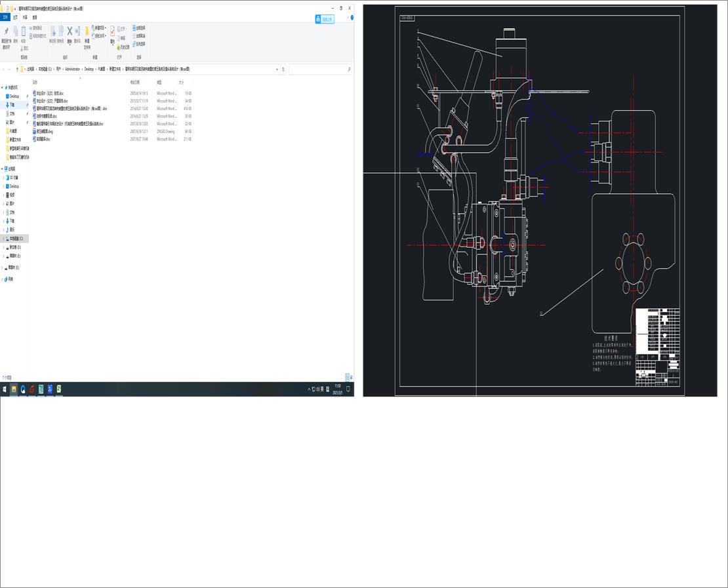Open the address bar history dropdown
Screen dimensions: 728x588
coord(276,69)
